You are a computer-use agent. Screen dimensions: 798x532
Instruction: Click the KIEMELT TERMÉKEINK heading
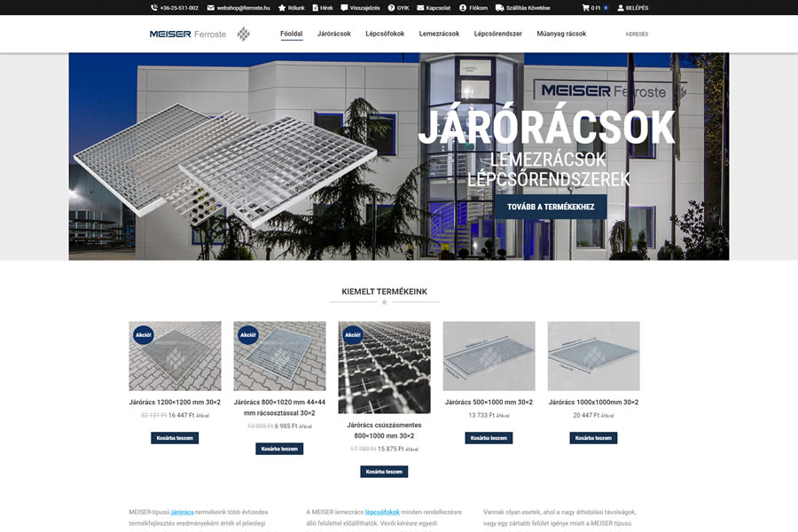[x=384, y=292]
